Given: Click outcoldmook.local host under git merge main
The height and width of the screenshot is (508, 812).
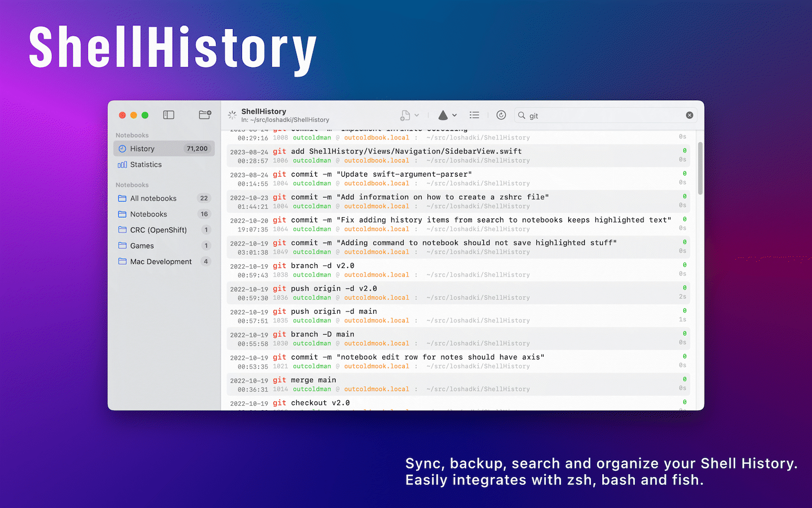Looking at the screenshot, I should tap(377, 389).
